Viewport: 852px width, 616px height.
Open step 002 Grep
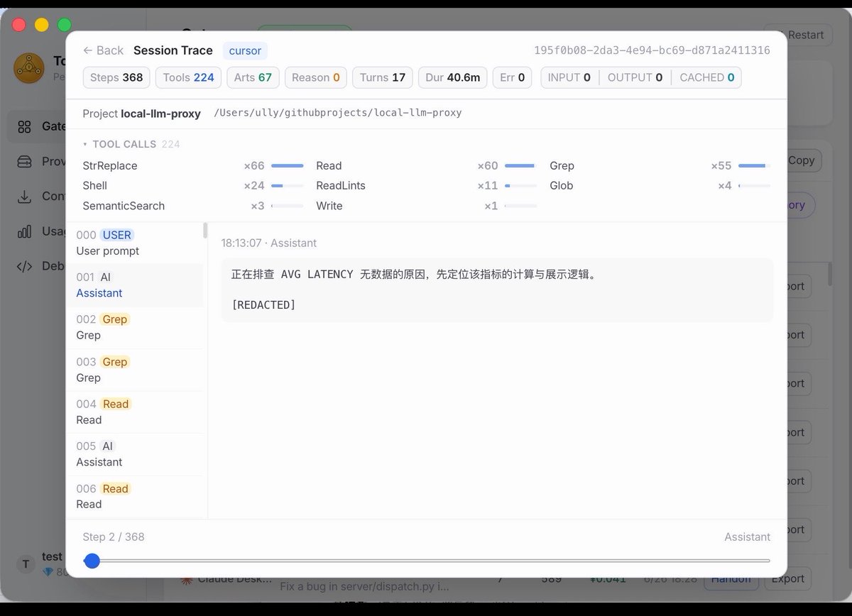(x=134, y=327)
